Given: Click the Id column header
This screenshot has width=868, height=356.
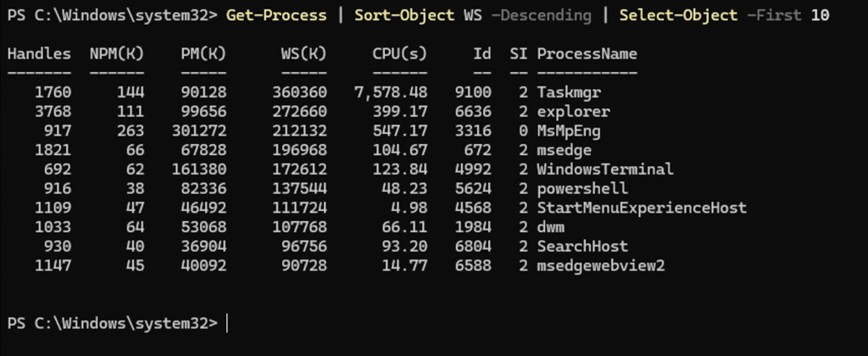Looking at the screenshot, I should click(x=482, y=53).
